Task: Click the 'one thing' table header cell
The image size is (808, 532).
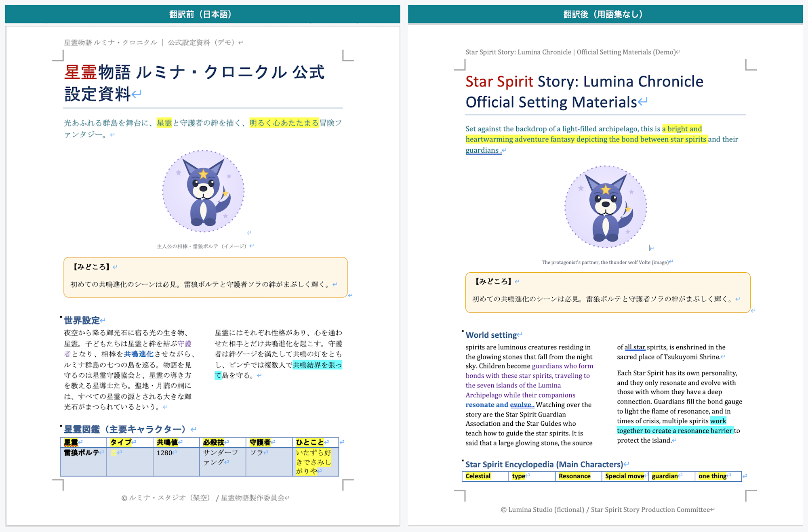Action: pos(718,476)
